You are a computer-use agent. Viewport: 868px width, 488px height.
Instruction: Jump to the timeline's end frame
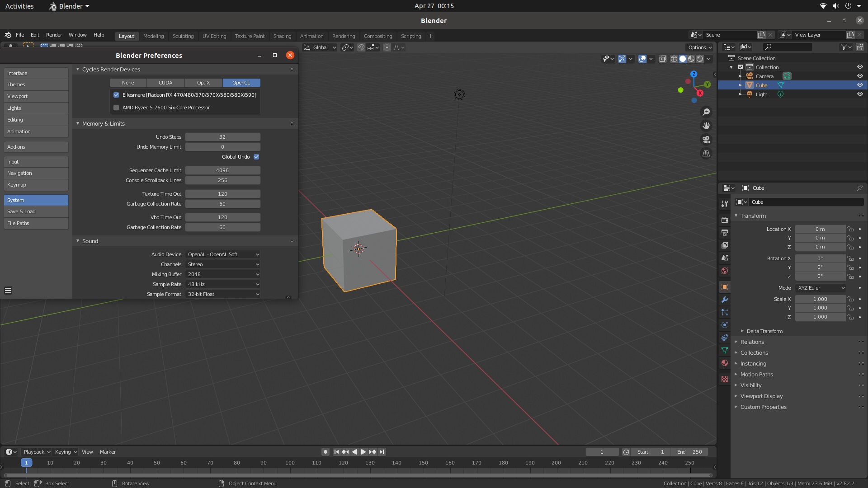[x=382, y=452]
